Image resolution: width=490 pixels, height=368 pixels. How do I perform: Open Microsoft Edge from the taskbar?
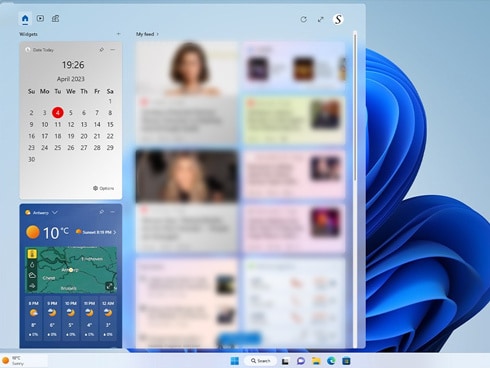click(331, 361)
